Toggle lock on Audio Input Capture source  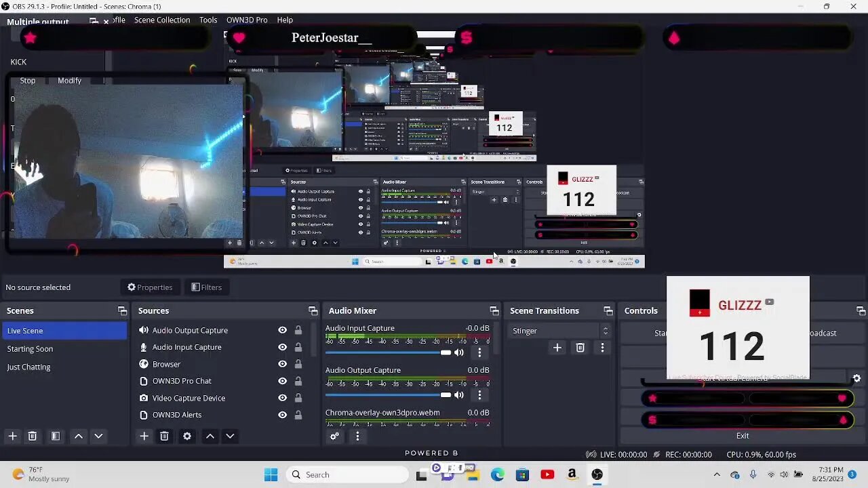[x=298, y=347]
